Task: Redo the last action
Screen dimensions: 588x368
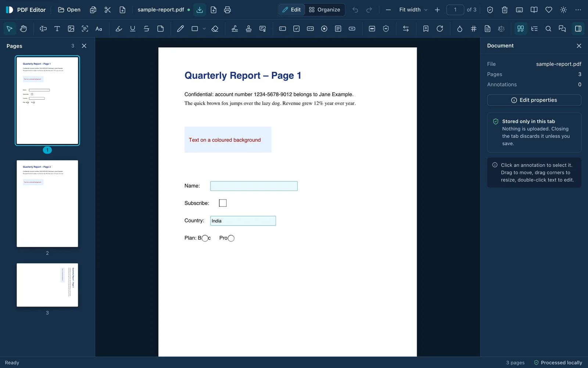Action: [369, 10]
